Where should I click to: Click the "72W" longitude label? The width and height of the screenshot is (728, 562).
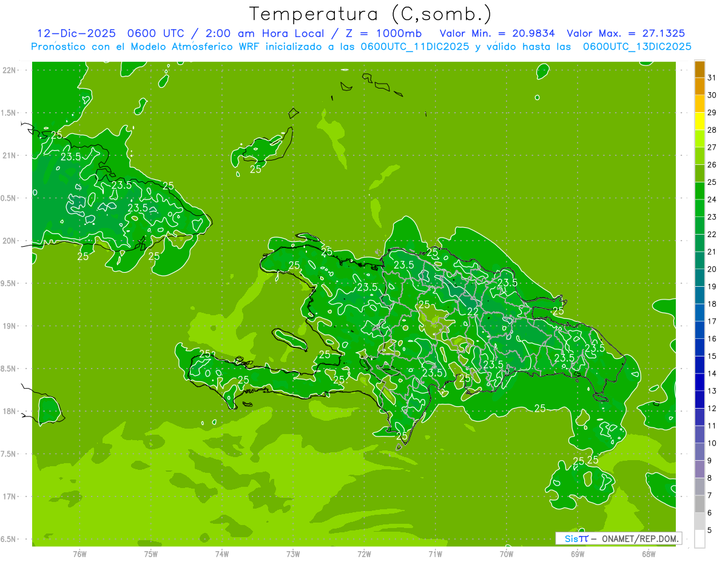pyautogui.click(x=364, y=554)
